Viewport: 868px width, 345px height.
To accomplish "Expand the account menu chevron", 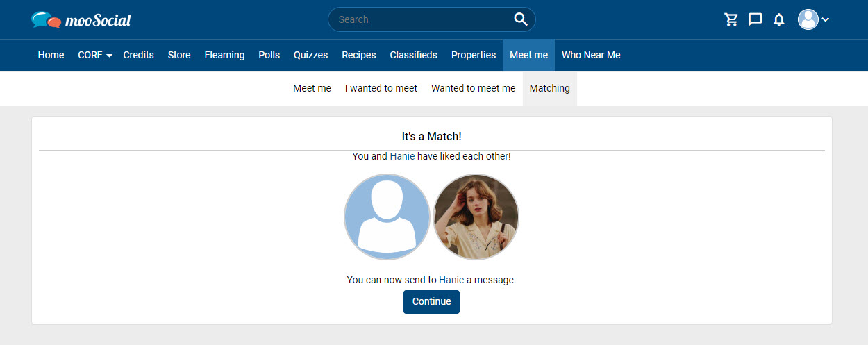I will 825,19.
